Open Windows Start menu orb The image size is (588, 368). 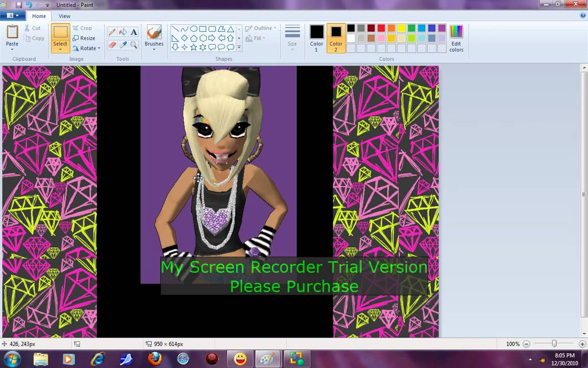[x=12, y=359]
